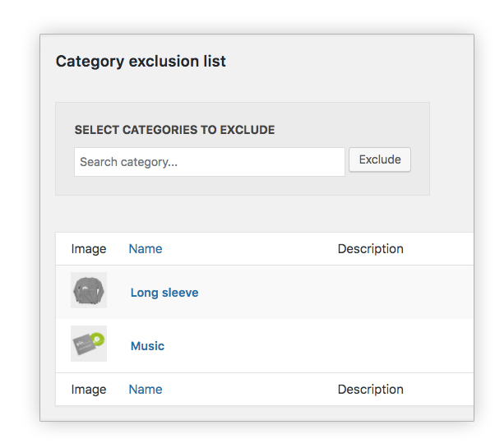Click blank area right of the exclusion list heading
The image size is (495, 448).
pos(347,61)
